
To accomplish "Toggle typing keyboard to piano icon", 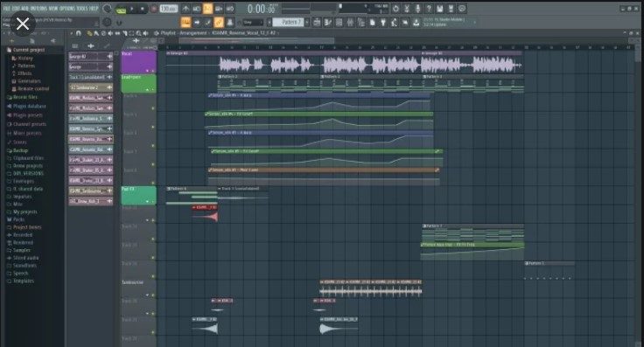I will point(185,22).
